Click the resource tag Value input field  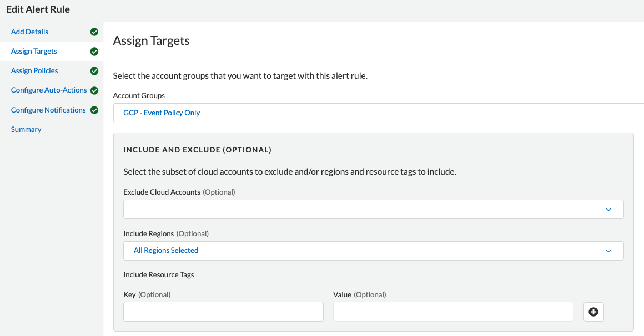click(453, 312)
